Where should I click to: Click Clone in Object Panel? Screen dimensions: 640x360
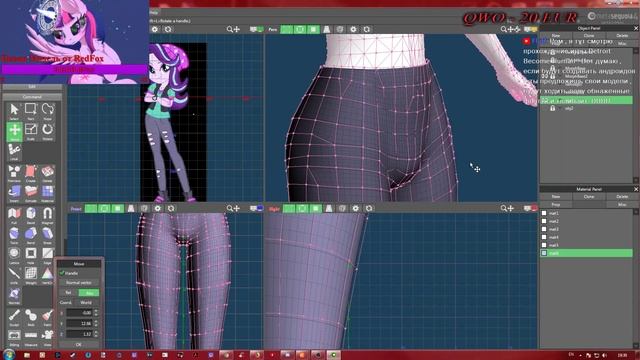589,36
